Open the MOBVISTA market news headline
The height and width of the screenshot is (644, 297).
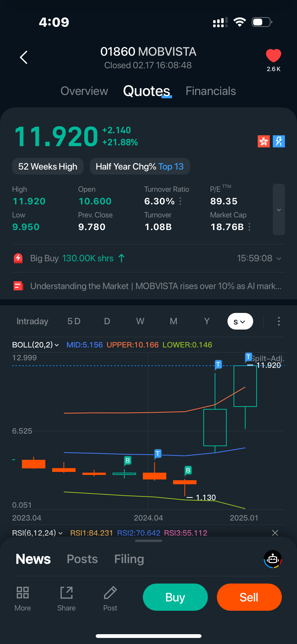click(156, 286)
